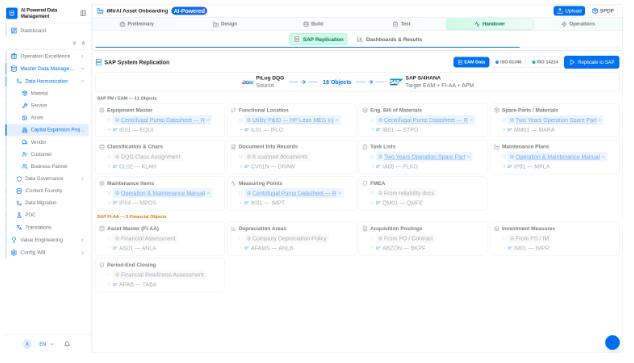Click the Financial Readiness Assessment chip
This screenshot has height=363, width=634.
tap(159, 275)
